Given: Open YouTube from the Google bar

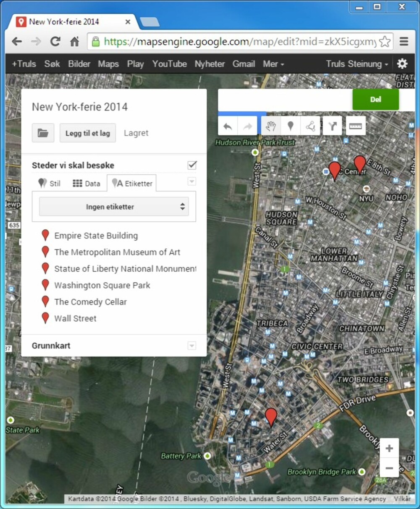Looking at the screenshot, I should [169, 64].
